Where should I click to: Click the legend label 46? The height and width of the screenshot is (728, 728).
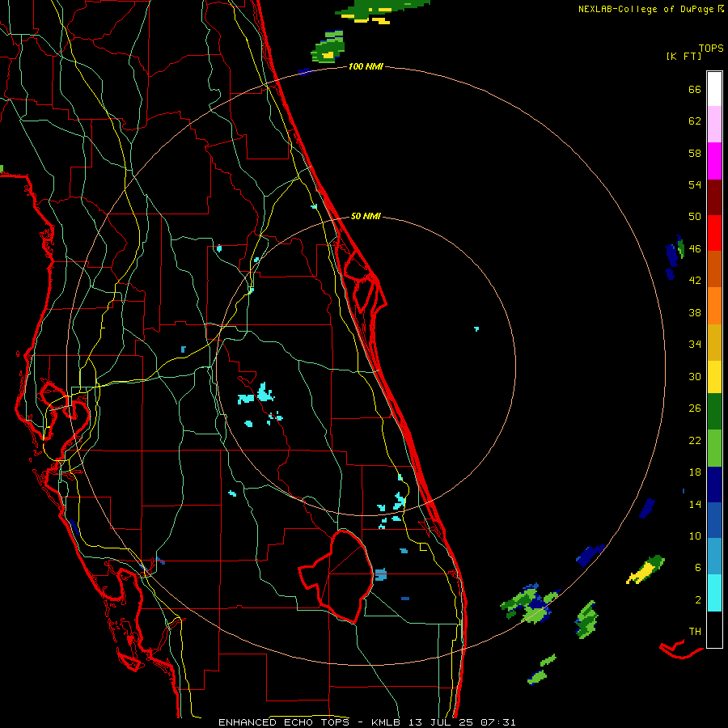(x=695, y=249)
